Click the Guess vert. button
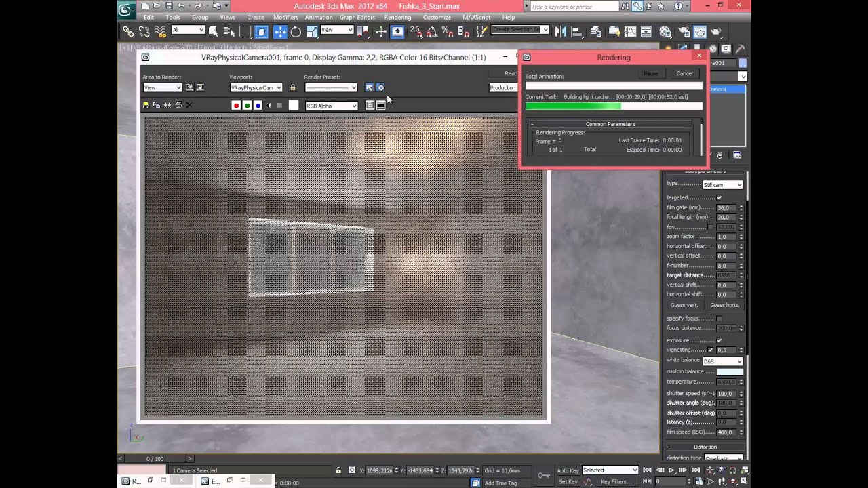 (684, 305)
